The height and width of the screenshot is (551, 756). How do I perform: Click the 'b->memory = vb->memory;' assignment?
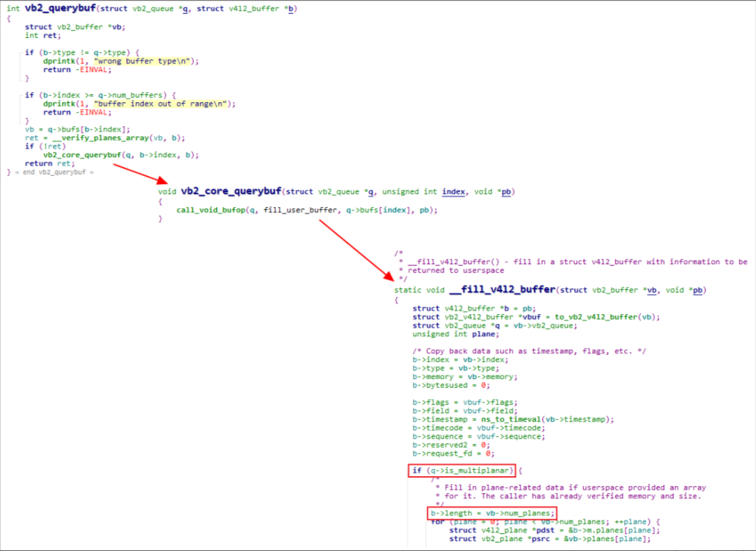coord(465,377)
